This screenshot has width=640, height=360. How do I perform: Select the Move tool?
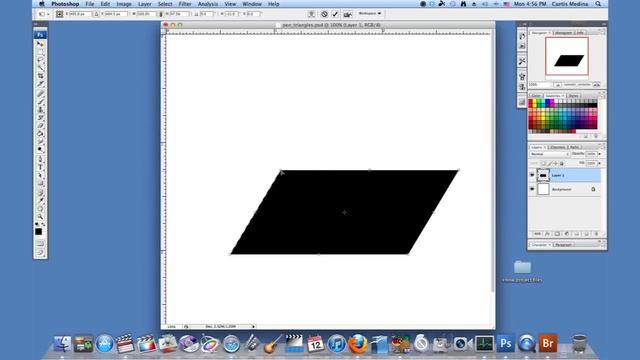click(x=40, y=44)
